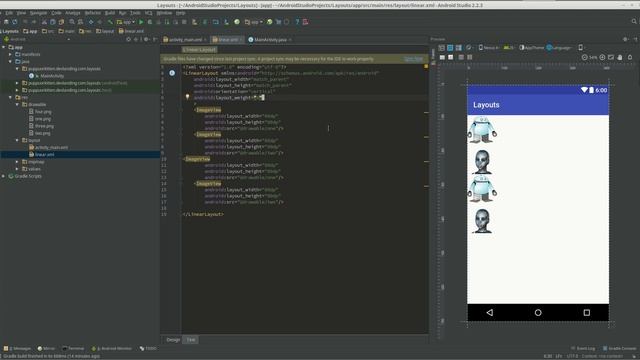This screenshot has width=640, height=360.
Task: Open the Code menu
Action: (x=56, y=13)
